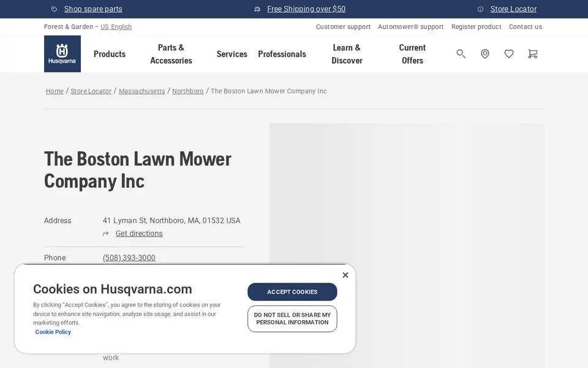Open the shopping cart icon
588x368 pixels.
pos(532,54)
